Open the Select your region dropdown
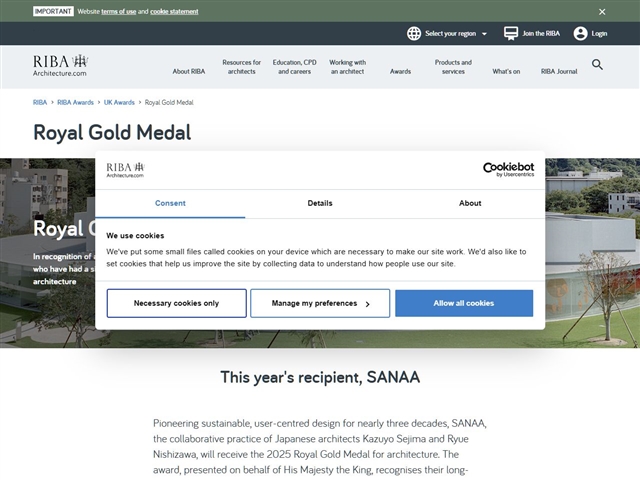This screenshot has height=480, width=640. coord(456,33)
